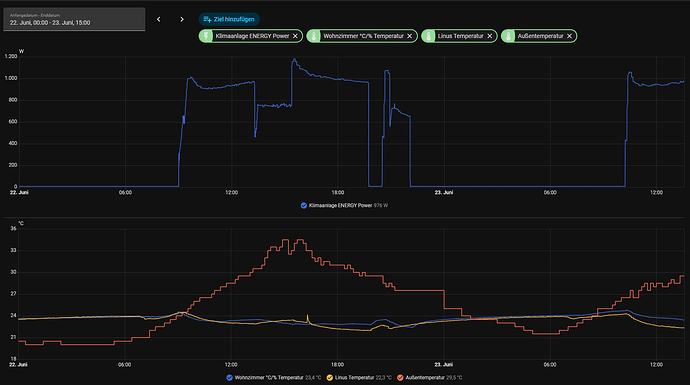Remove the Außentemperatur chip

(569, 36)
